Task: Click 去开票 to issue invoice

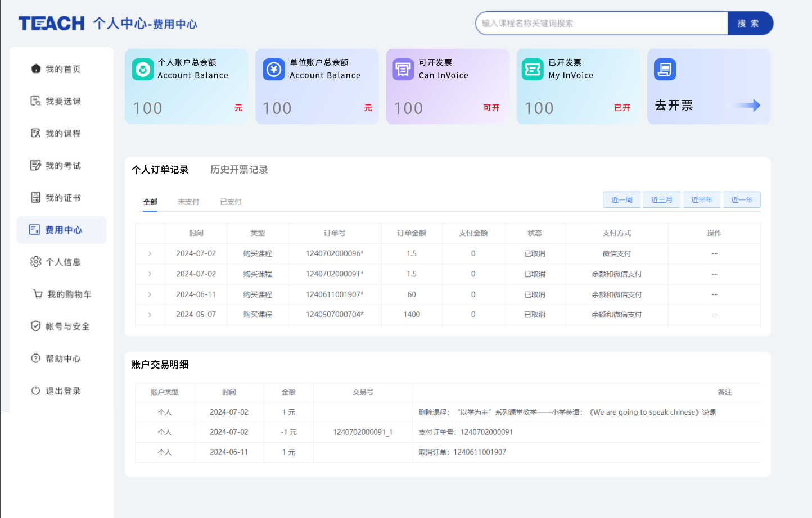Action: tap(674, 105)
